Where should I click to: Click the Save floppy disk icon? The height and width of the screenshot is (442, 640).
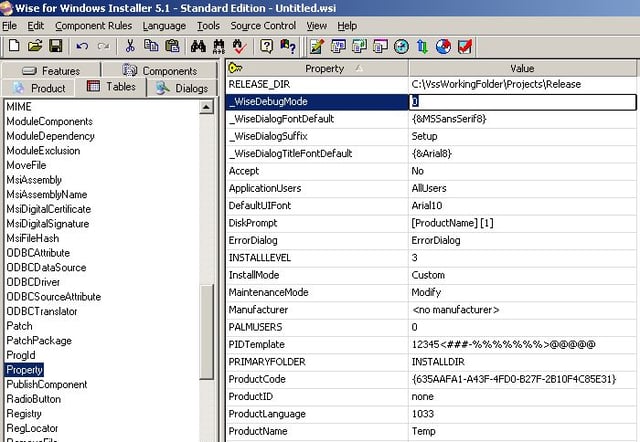(56, 45)
